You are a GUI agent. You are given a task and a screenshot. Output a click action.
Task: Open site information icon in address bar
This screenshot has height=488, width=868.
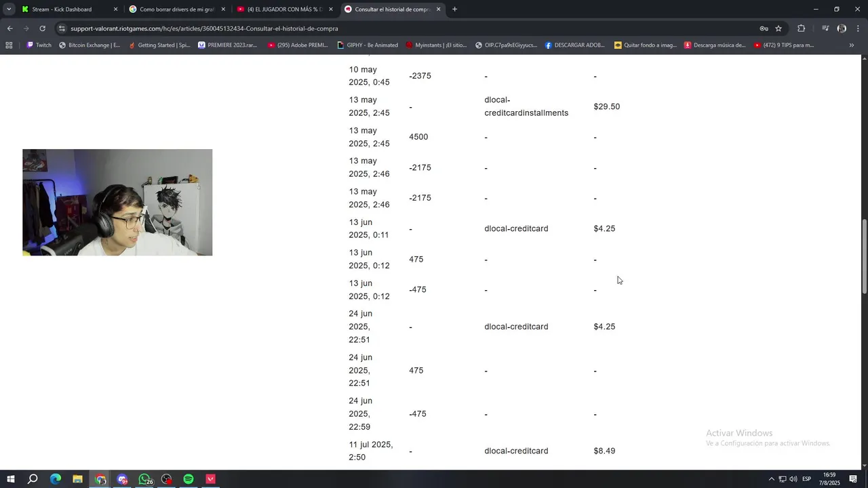pyautogui.click(x=62, y=28)
